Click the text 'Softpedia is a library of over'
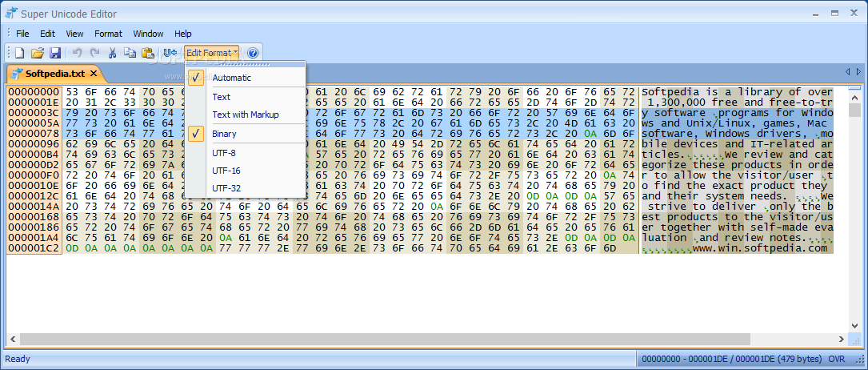The height and width of the screenshot is (370, 868). coord(737,92)
